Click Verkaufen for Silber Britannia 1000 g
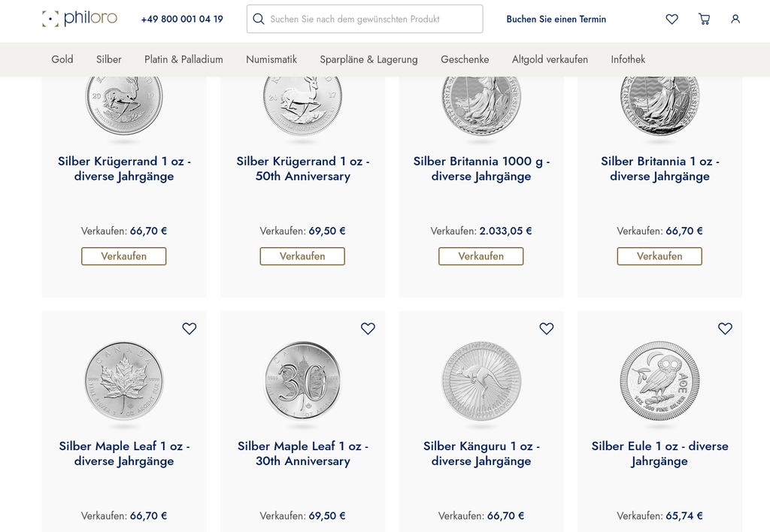770x532 pixels. coord(481,256)
